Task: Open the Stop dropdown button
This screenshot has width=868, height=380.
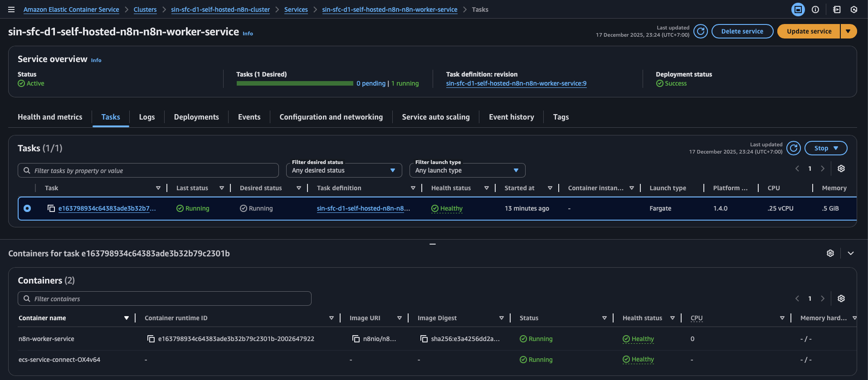Action: coord(826,148)
